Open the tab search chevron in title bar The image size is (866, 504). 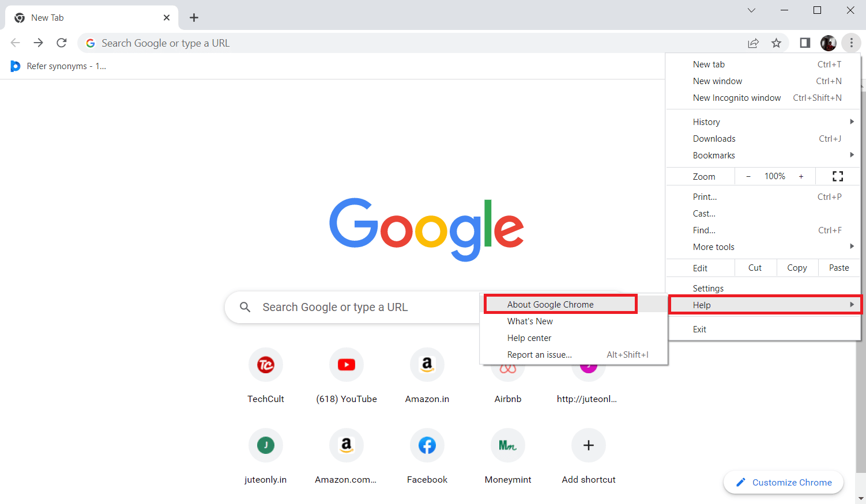point(751,10)
